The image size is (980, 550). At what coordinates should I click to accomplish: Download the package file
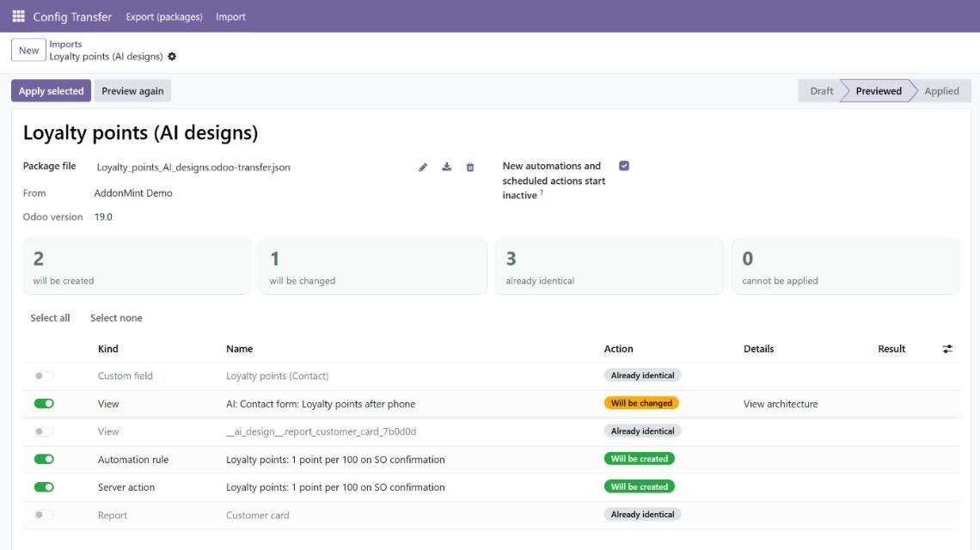(x=446, y=167)
